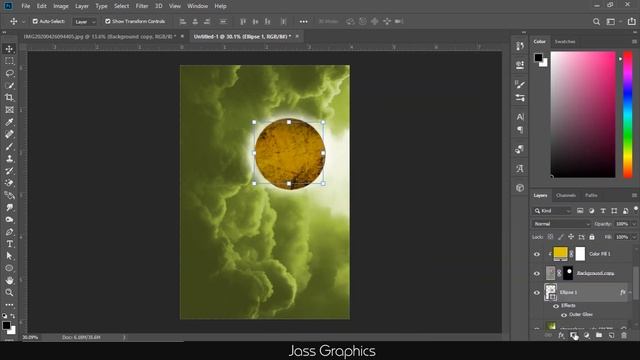Viewport: 640px width, 360px height.
Task: Select the Hand tool
Action: tap(9, 280)
